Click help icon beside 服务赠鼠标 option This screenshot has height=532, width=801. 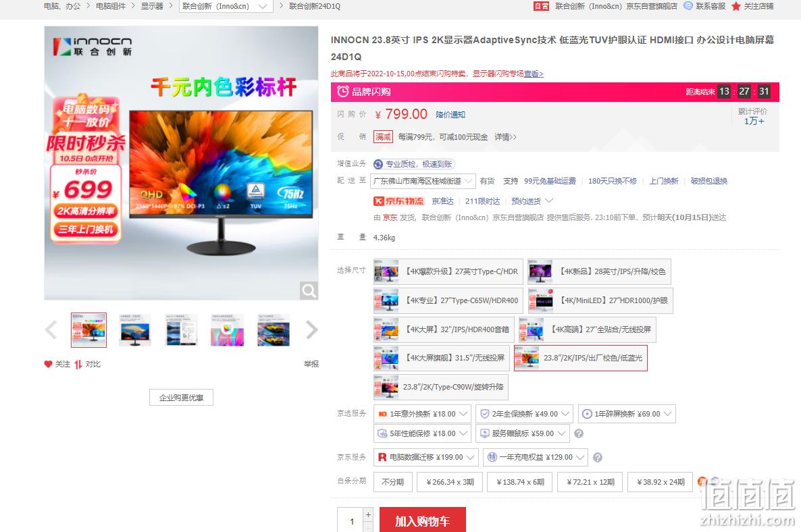pyautogui.click(x=579, y=433)
